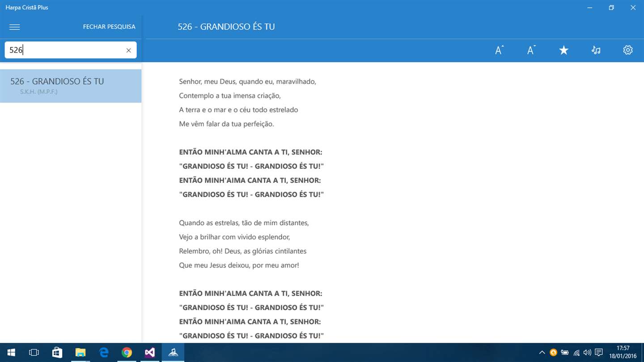Open the hamburger navigation menu
644x362 pixels.
click(15, 27)
